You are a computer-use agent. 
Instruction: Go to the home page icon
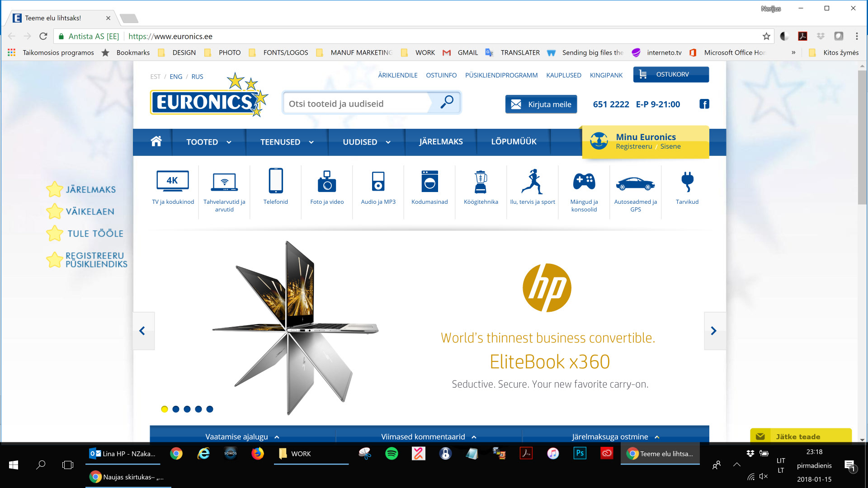(156, 141)
